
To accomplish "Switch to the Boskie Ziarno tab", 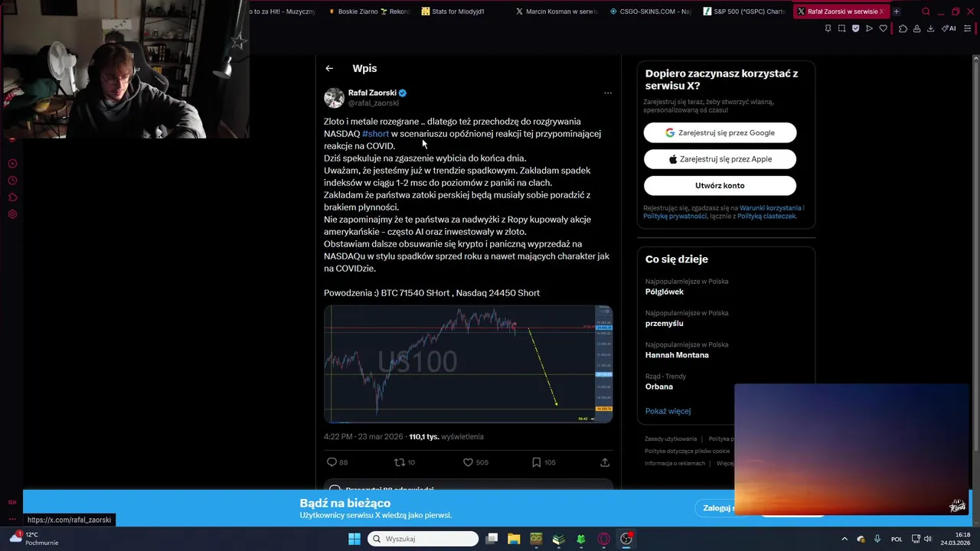I will 368,11.
